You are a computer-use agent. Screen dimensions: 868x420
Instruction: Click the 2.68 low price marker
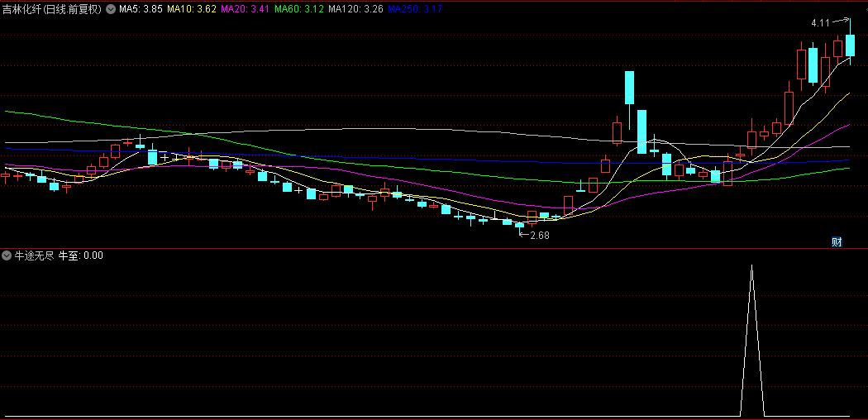pyautogui.click(x=539, y=235)
